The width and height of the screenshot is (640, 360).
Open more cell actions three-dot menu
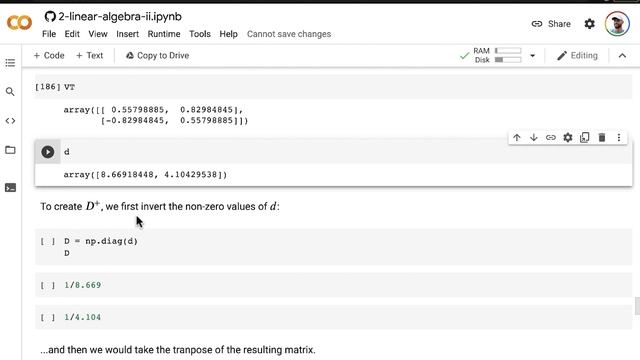tap(619, 138)
